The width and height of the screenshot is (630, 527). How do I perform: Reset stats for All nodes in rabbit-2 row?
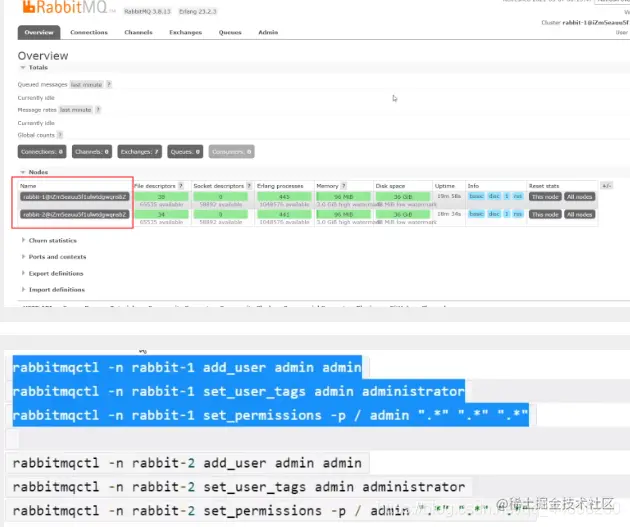pyautogui.click(x=579, y=214)
